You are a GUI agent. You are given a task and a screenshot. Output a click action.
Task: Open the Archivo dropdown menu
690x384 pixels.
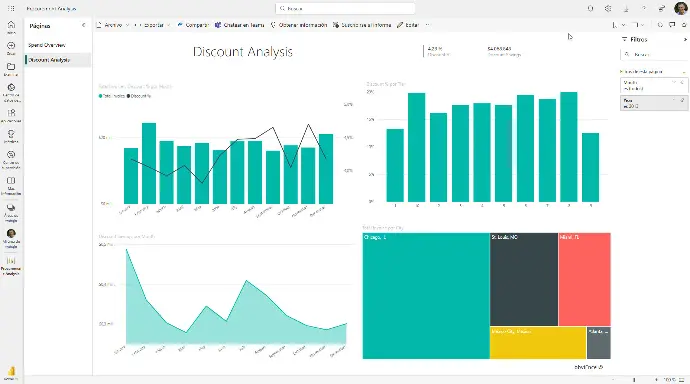pyautogui.click(x=113, y=25)
